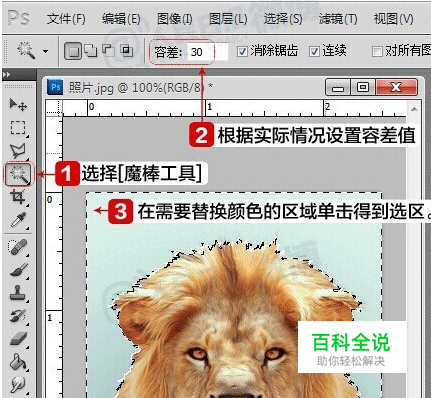The height and width of the screenshot is (398, 431).
Task: Open the 滤镜(T) menu
Action: point(338,19)
